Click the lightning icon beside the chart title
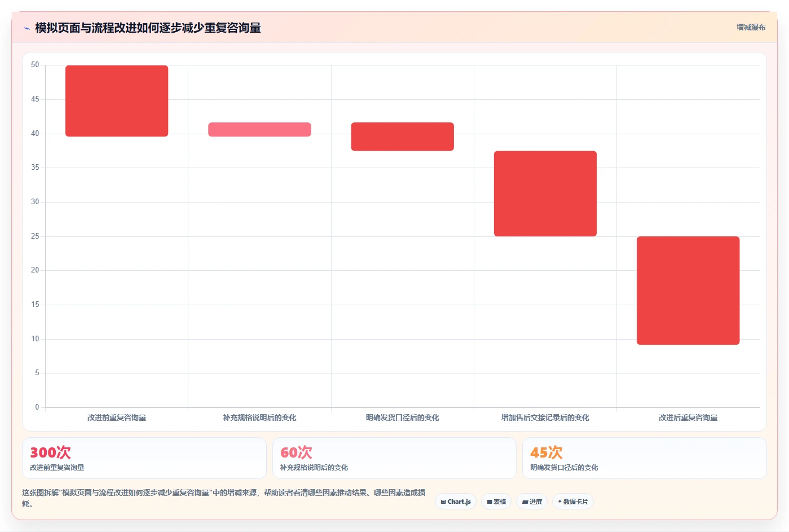 tap(27, 28)
